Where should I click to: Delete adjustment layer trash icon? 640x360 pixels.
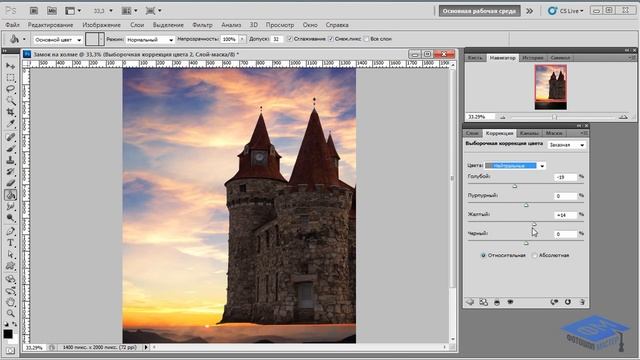pyautogui.click(x=582, y=302)
